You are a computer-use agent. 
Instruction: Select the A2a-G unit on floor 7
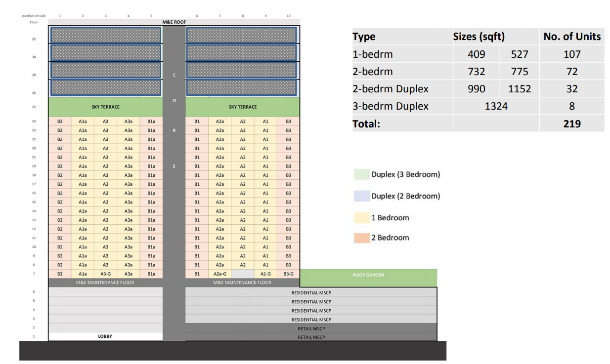point(220,274)
